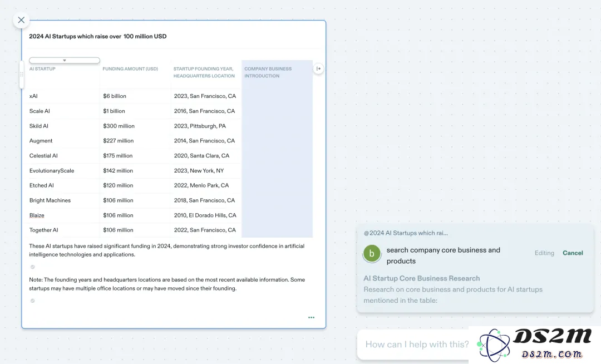Click the "@2024 AI Startups which rai..." mention
Viewport: 601px width, 364px height.
tap(406, 233)
